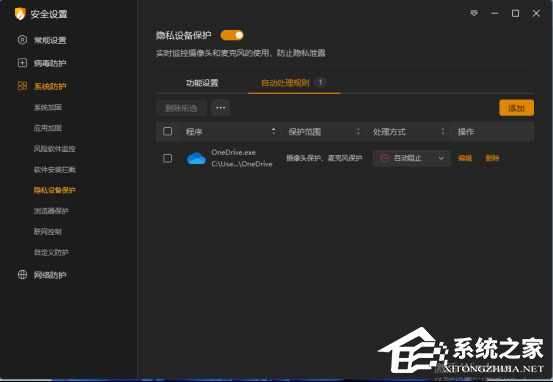Tick the select-all checkbox in table header
This screenshot has height=382, width=553.
[x=168, y=131]
